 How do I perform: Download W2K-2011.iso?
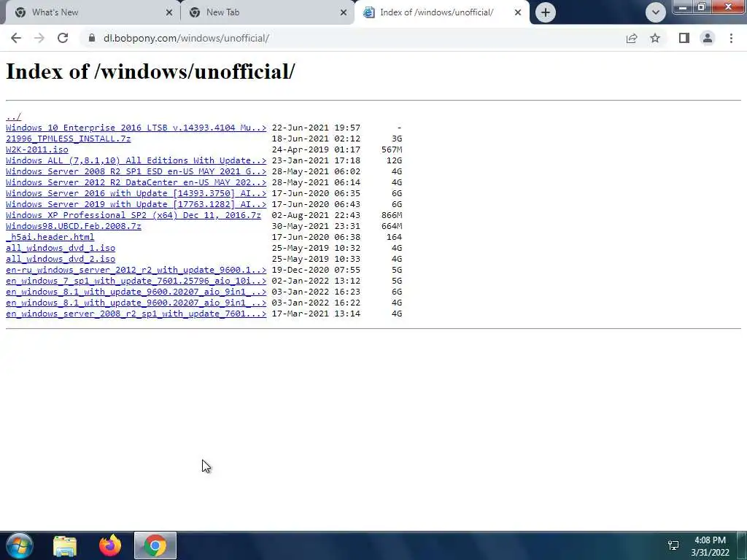pyautogui.click(x=36, y=149)
